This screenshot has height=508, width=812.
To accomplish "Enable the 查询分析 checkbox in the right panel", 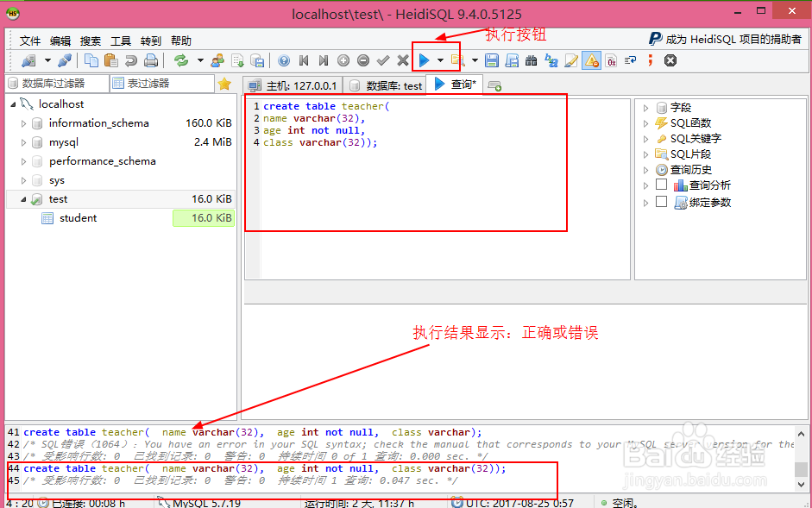I will point(662,185).
